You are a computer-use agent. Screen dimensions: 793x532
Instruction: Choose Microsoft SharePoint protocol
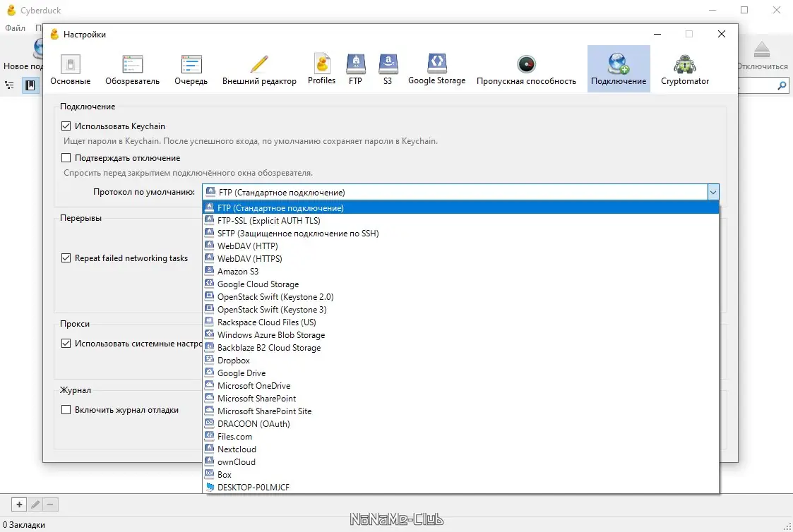[460, 398]
